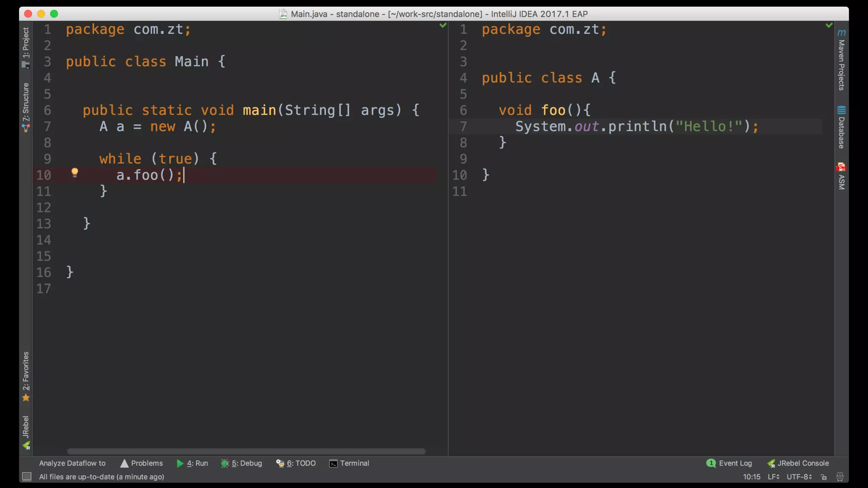Open the JRebel Console

(798, 463)
